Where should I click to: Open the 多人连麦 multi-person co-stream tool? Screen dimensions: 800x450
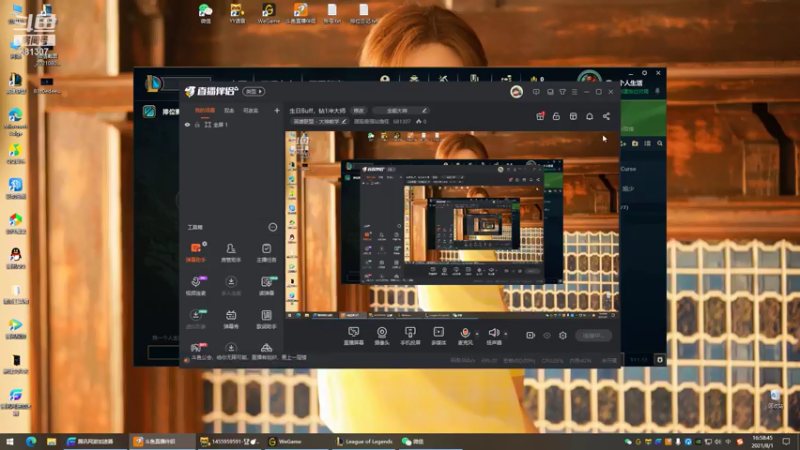pos(231,286)
